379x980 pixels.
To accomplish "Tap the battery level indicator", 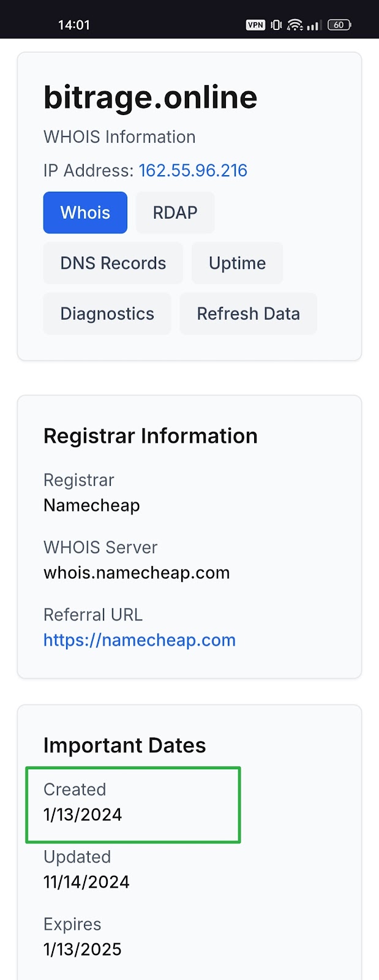I will [x=339, y=25].
